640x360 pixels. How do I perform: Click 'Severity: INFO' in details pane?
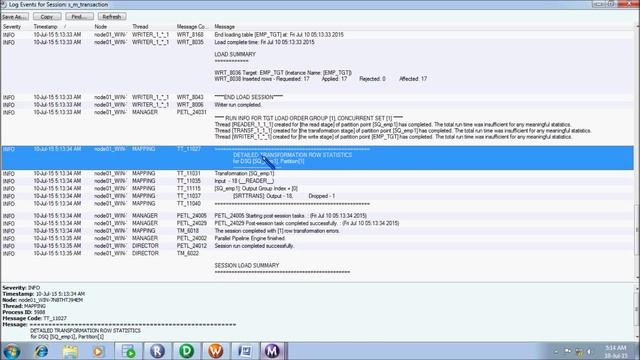21,288
